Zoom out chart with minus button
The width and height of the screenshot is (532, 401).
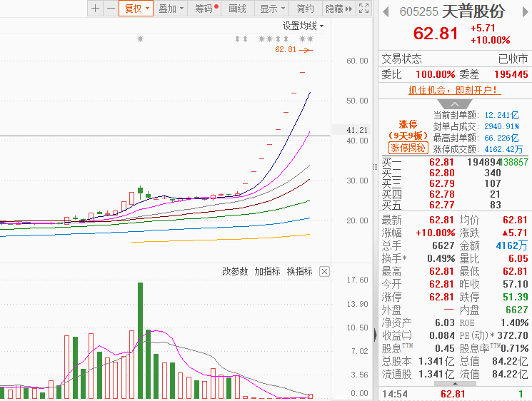111,9
